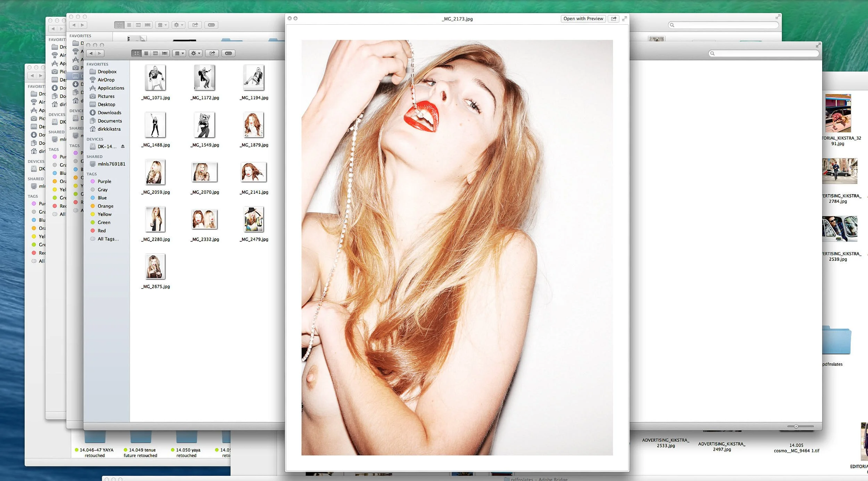Viewport: 868px width, 481px height.
Task: Click the Open with Preview button
Action: pyautogui.click(x=583, y=18)
